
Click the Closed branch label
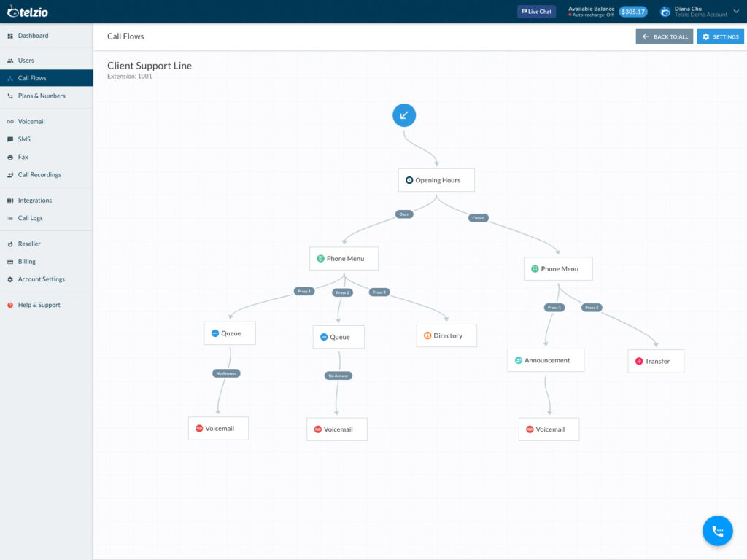pos(479,218)
